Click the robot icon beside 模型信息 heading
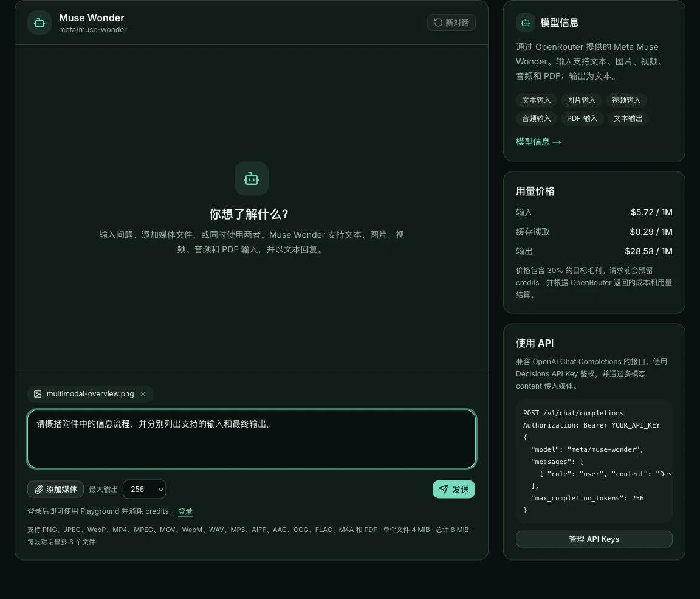 (526, 23)
